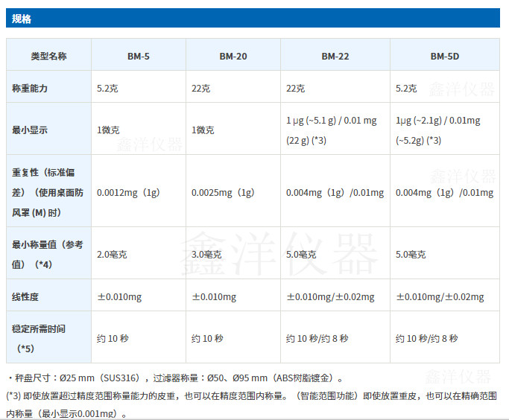Click the 秤盘尺寸 footnote line
Viewport: 509px width, 420px height.
click(175, 378)
